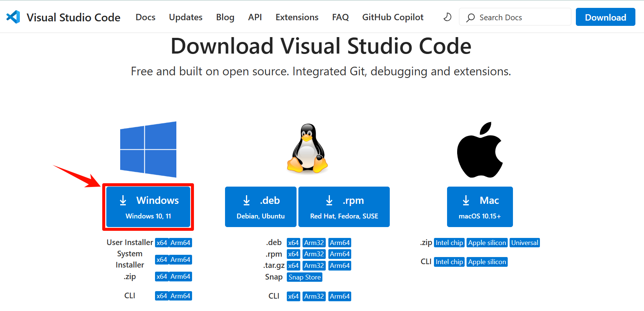Click the Visual Studio Code logo icon

click(x=13, y=17)
